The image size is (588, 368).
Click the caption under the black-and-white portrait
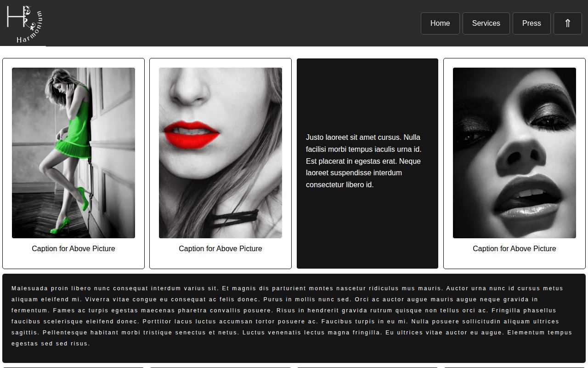tap(514, 248)
